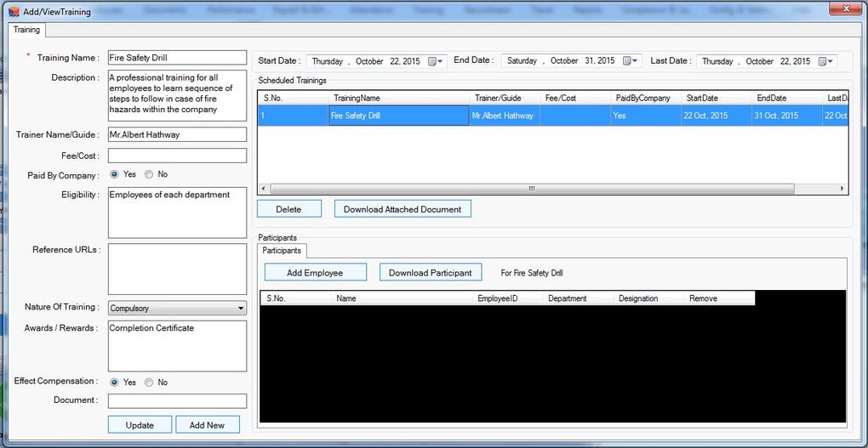Click EndDate column header

(788, 98)
